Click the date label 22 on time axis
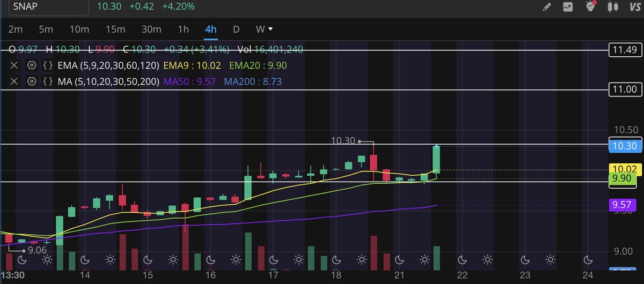The width and height of the screenshot is (644, 284). pyautogui.click(x=462, y=275)
